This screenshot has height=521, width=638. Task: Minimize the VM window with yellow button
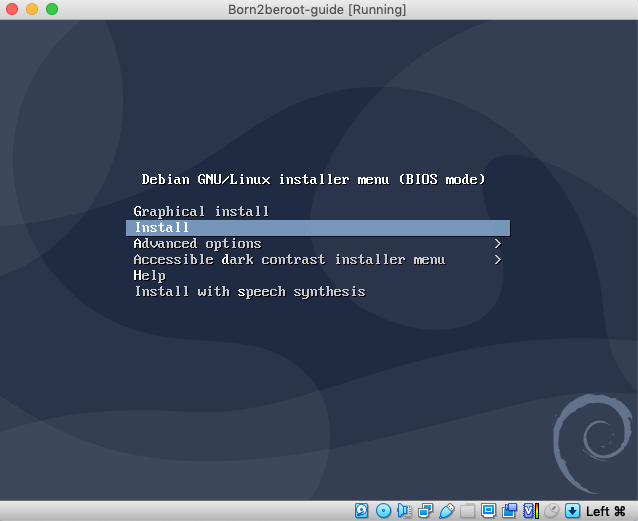[x=32, y=9]
